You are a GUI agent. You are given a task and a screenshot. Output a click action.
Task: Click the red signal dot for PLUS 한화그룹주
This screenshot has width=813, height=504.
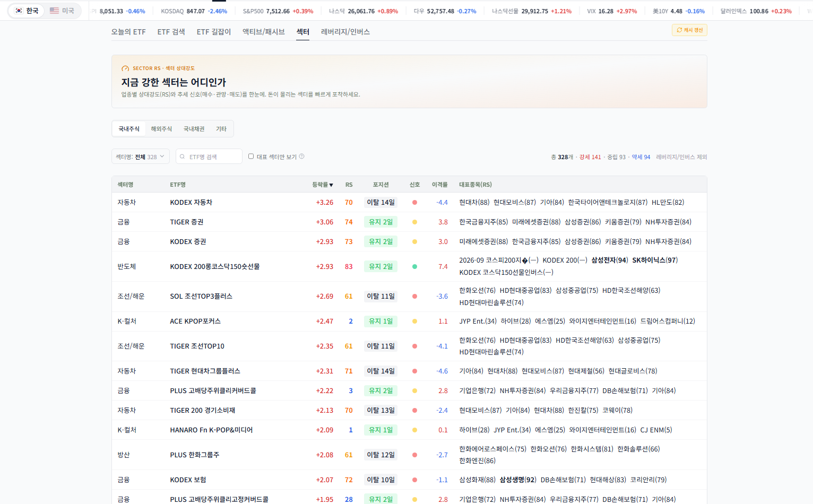pyautogui.click(x=414, y=455)
